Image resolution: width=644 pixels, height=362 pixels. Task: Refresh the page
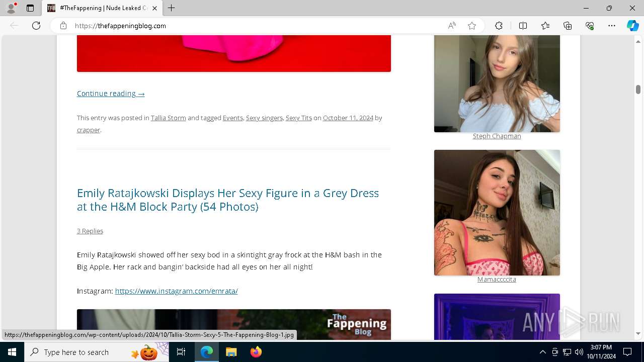(36, 26)
